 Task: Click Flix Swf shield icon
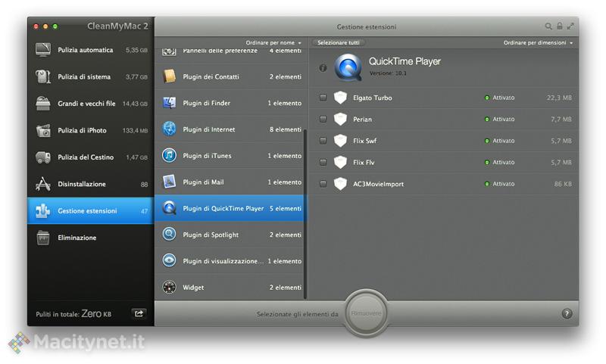[x=340, y=141]
